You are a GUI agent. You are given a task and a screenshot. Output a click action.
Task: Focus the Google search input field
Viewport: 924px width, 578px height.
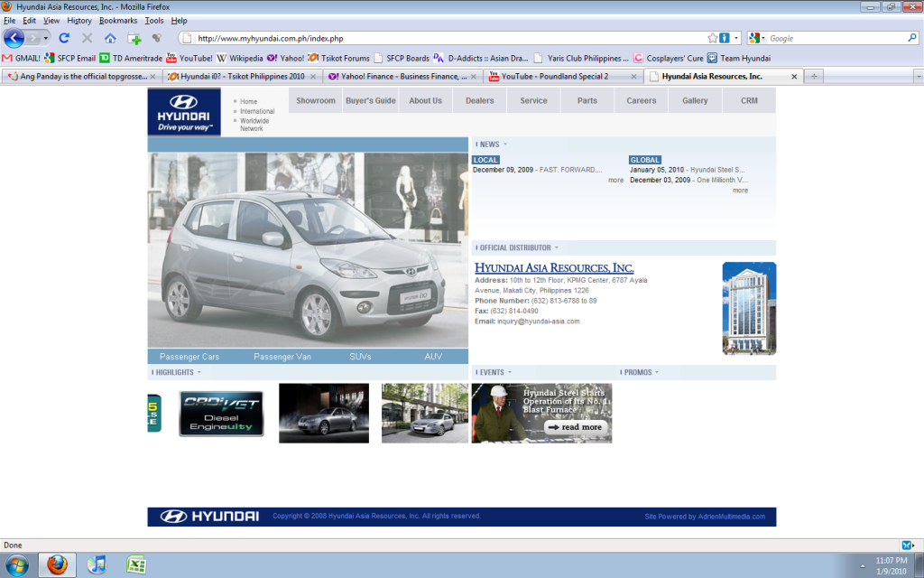(x=836, y=38)
